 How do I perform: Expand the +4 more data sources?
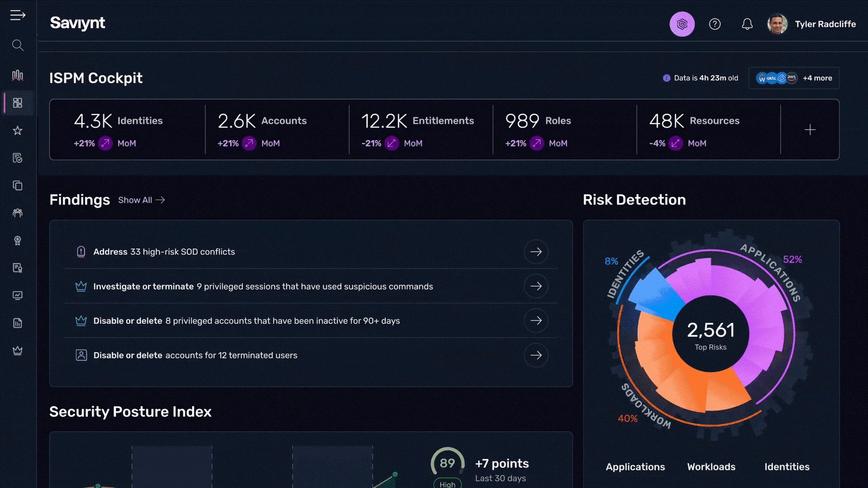pos(817,78)
